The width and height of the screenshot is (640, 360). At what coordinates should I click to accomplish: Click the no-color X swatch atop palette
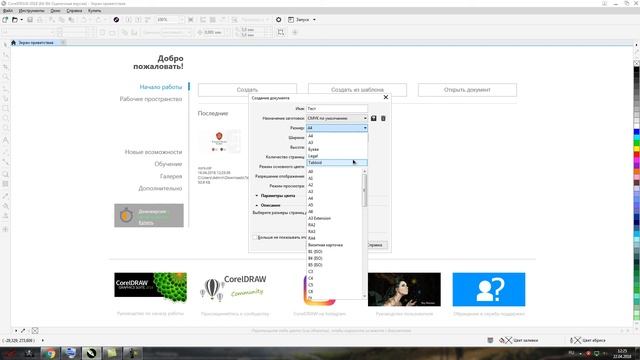pos(636,63)
